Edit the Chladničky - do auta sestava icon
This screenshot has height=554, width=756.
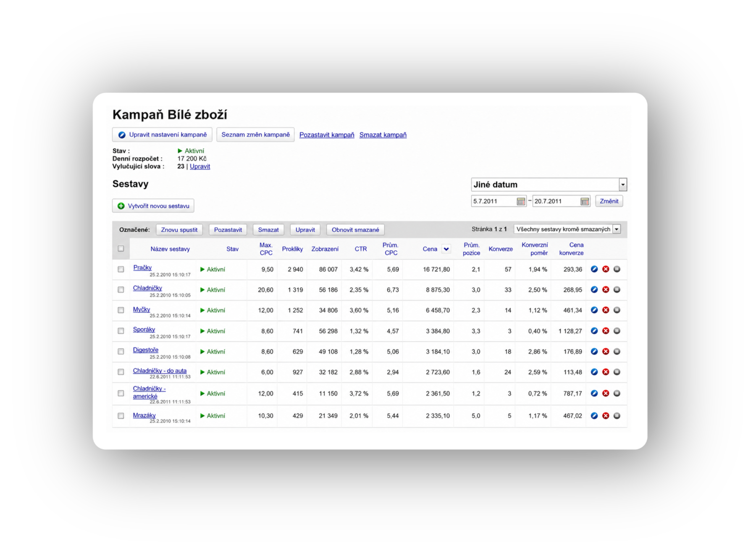pyautogui.click(x=594, y=372)
